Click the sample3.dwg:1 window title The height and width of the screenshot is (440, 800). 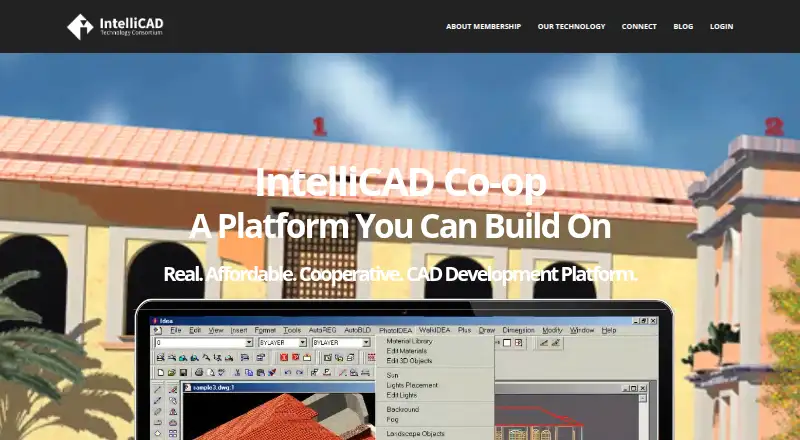pyautogui.click(x=213, y=388)
